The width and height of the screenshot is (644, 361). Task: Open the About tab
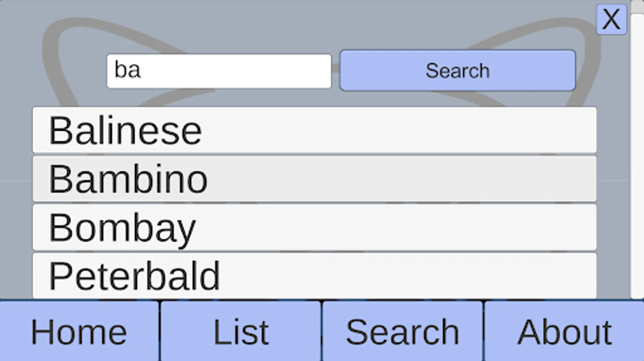coord(564,331)
